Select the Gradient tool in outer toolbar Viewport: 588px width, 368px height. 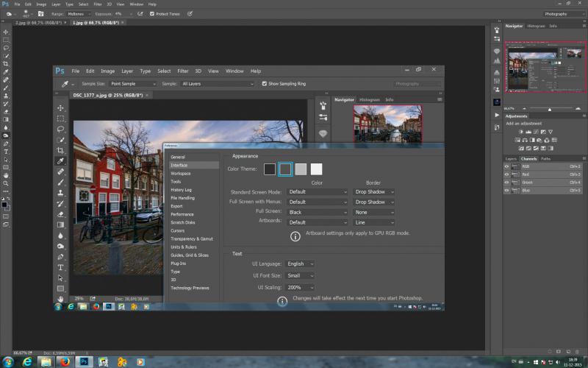click(6, 119)
